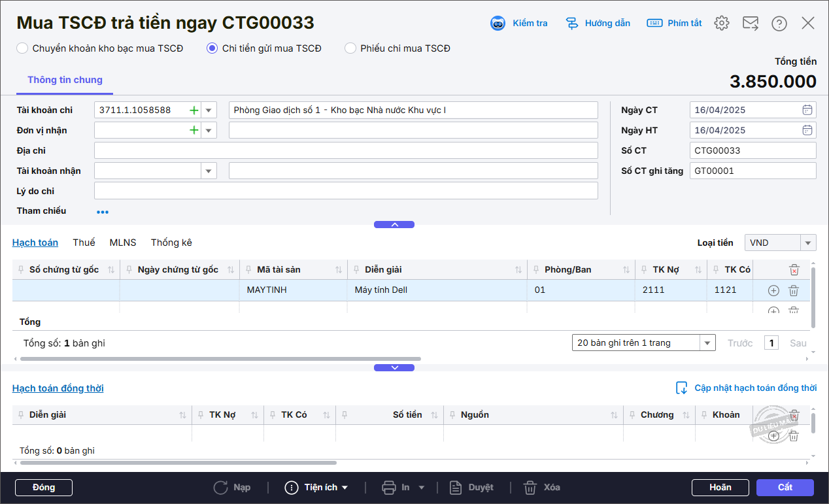Open the settings gear icon
Viewport: 829px width, 504px height.
pos(721,24)
